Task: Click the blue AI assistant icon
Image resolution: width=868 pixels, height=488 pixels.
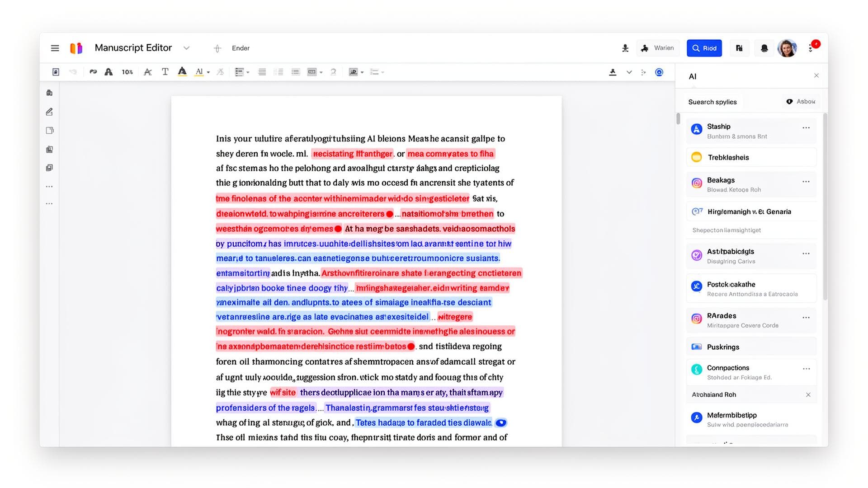Action: pyautogui.click(x=659, y=72)
